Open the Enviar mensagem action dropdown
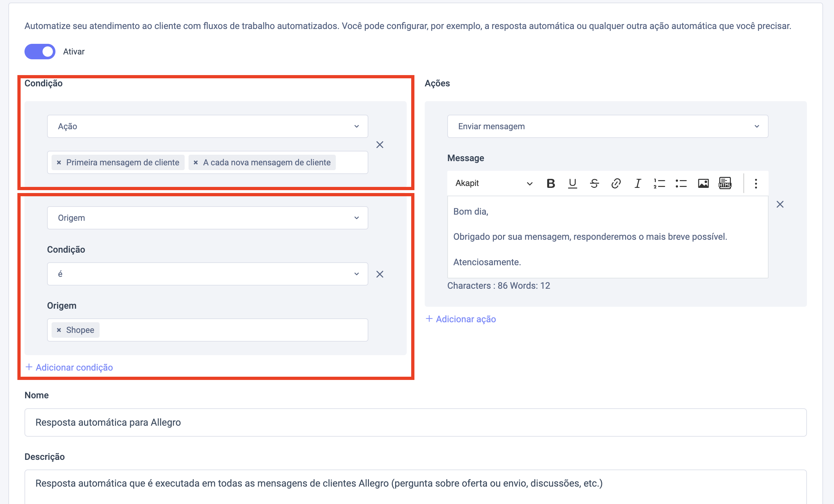Viewport: 834px width, 504px height. 607,126
